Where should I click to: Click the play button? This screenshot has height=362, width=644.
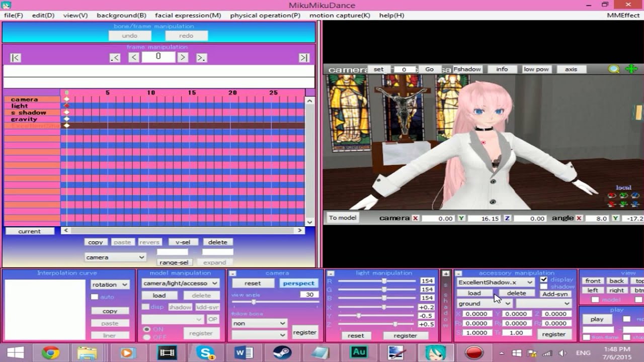(x=597, y=319)
